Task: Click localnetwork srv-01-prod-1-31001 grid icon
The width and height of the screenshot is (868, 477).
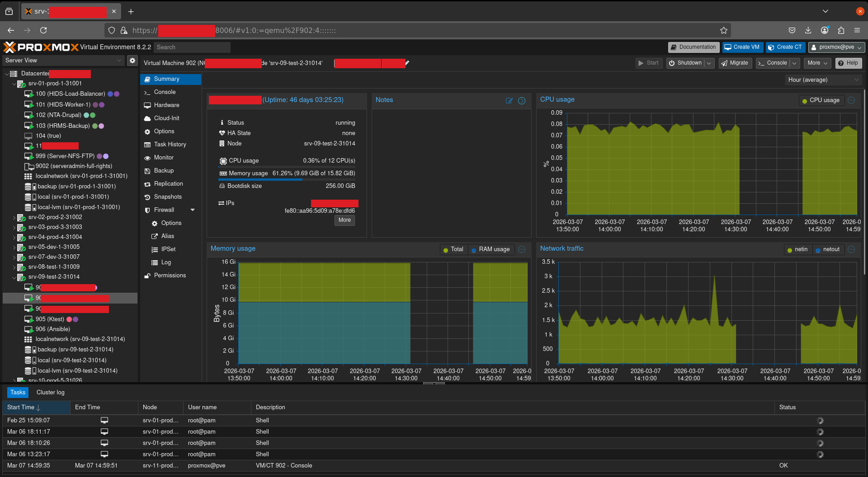Action: pyautogui.click(x=28, y=176)
